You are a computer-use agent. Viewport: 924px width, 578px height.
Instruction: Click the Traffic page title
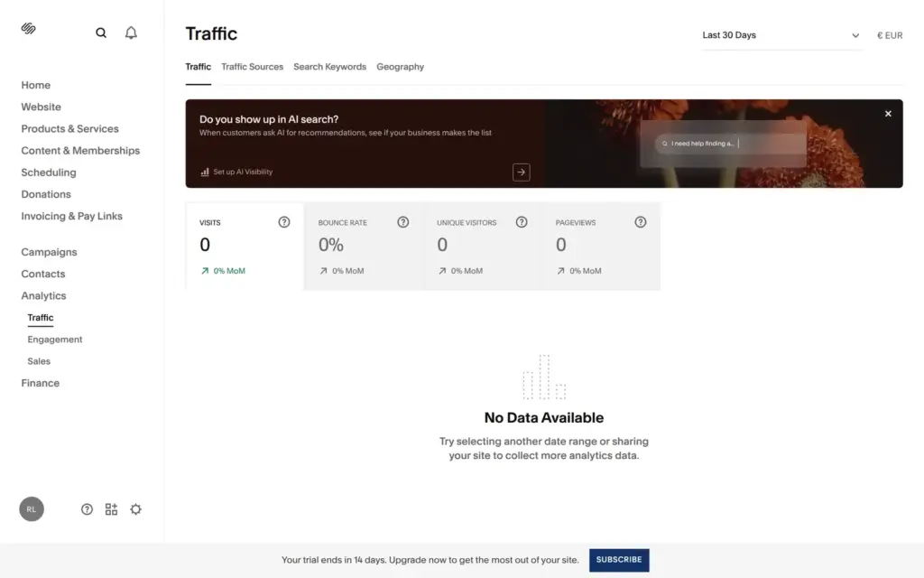[211, 33]
